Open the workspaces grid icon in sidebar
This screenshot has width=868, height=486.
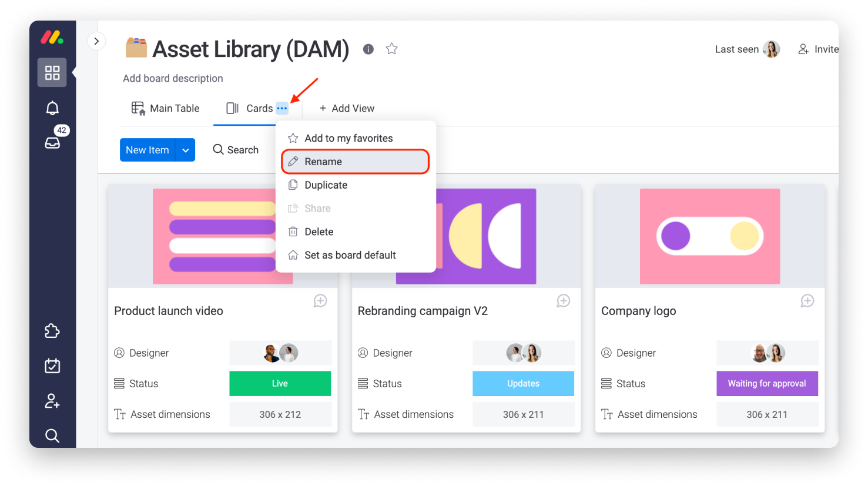point(52,72)
